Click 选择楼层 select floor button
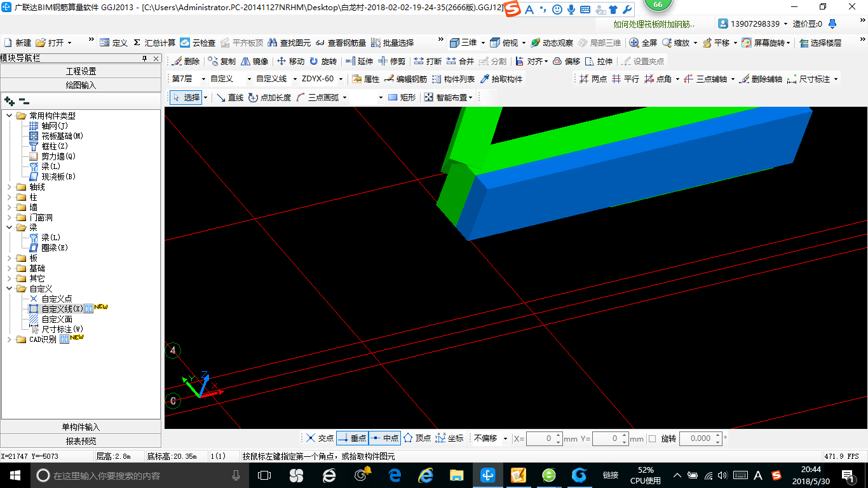Viewport: 868px width, 488px height. coord(820,43)
